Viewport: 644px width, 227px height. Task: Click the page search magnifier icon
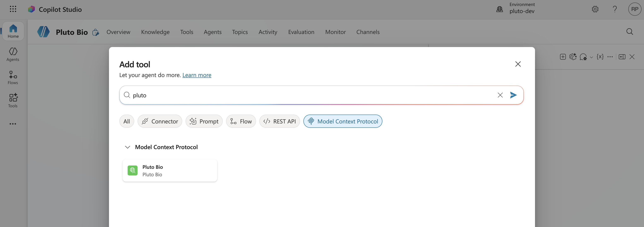(630, 32)
